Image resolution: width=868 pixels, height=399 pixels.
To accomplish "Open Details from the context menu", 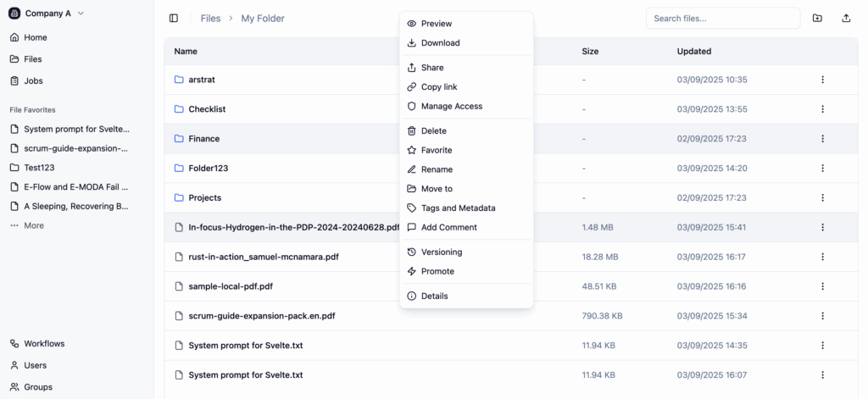I will [x=466, y=296].
